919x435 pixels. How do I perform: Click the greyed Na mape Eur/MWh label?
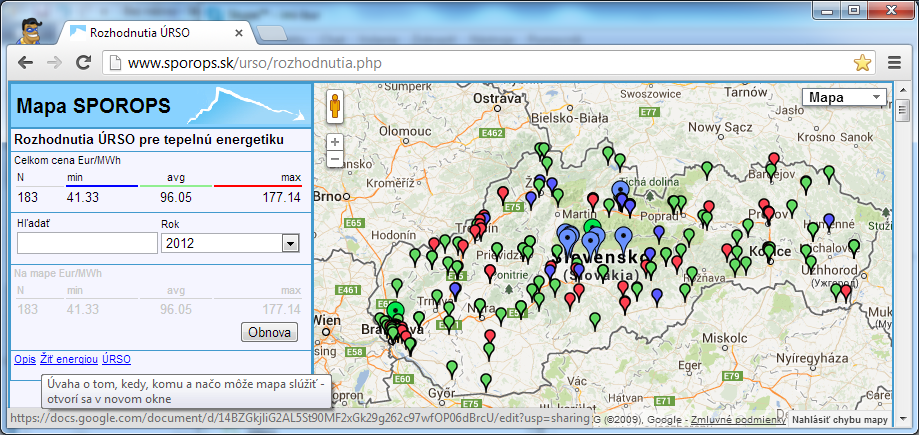pyautogui.click(x=57, y=273)
